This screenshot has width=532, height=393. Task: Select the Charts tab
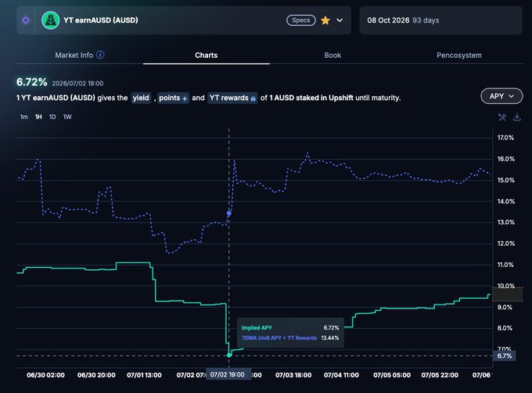(207, 55)
